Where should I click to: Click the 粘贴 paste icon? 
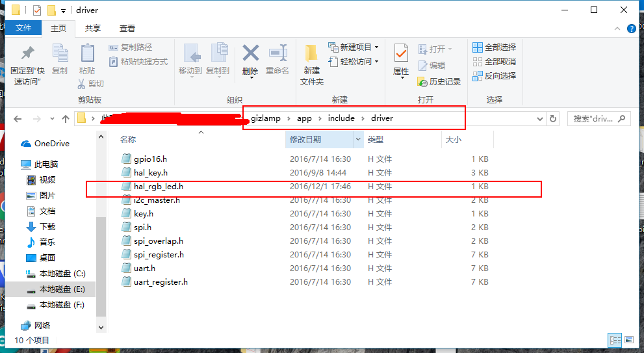[x=86, y=55]
